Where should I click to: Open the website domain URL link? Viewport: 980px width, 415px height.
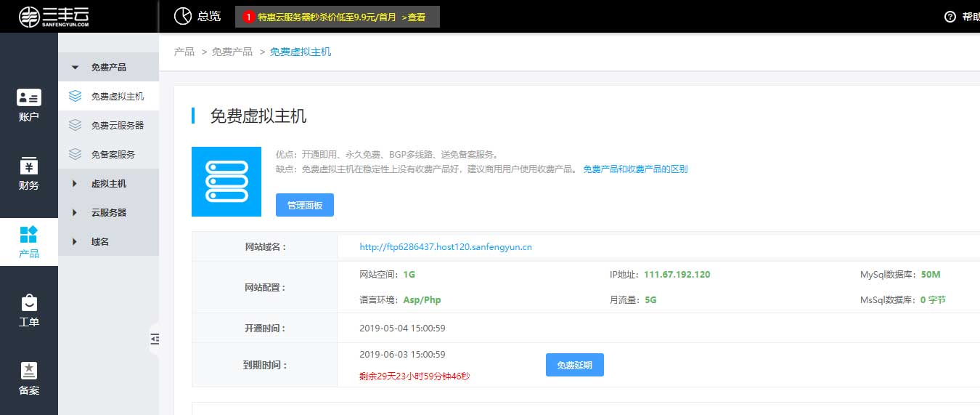tap(446, 247)
